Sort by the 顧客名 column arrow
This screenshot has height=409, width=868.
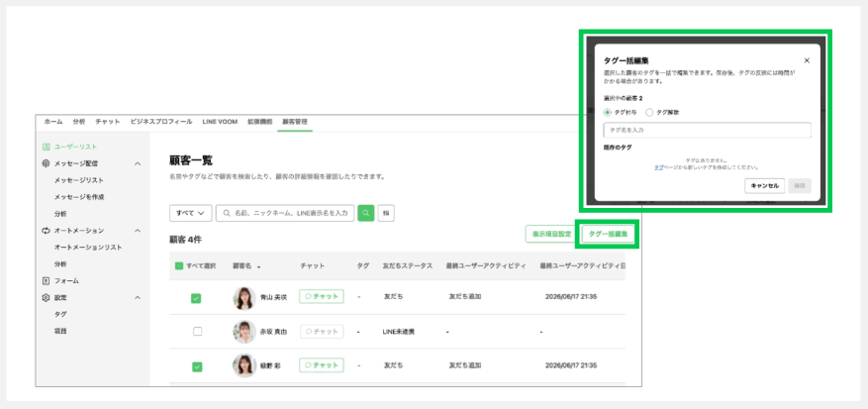pyautogui.click(x=258, y=267)
